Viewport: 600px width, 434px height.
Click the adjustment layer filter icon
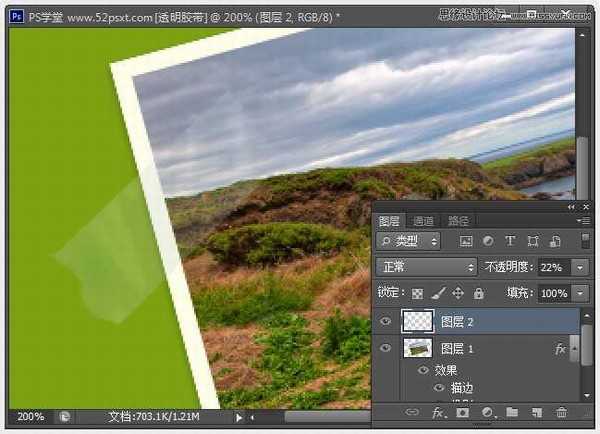click(488, 242)
